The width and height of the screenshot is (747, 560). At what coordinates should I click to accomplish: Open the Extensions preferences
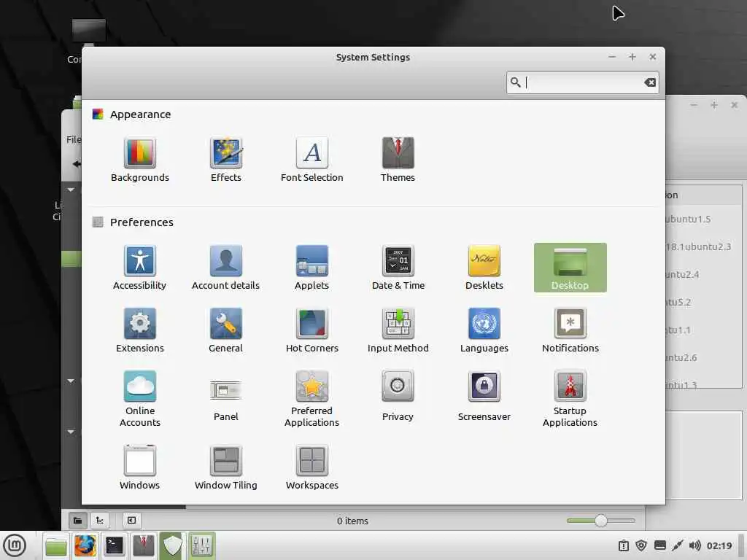(x=139, y=330)
